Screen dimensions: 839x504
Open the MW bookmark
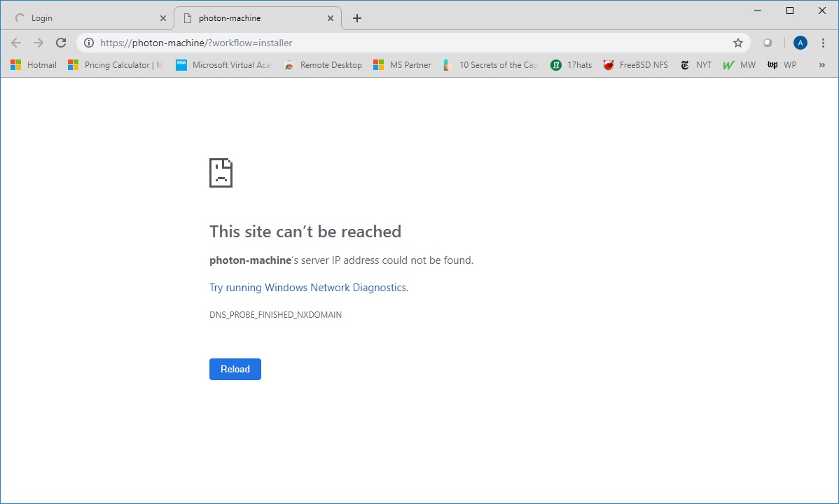(x=739, y=64)
